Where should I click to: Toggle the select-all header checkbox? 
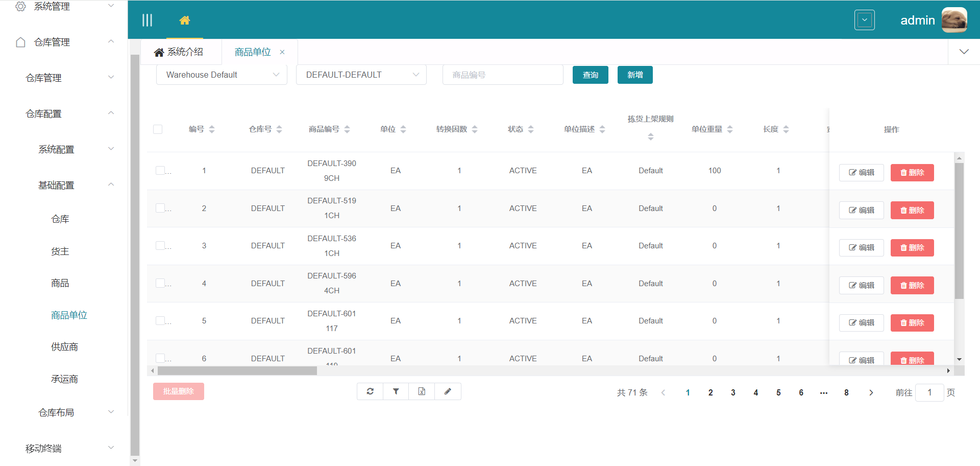158,129
